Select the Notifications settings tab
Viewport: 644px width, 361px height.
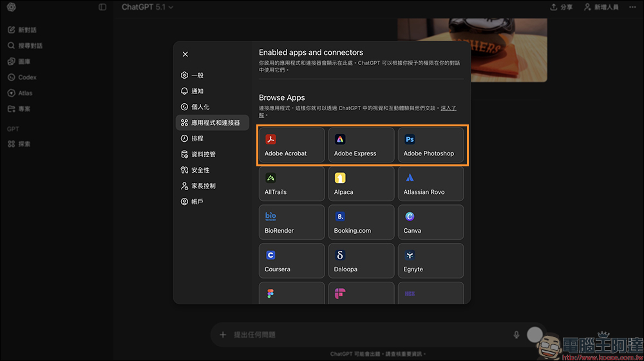point(213,91)
